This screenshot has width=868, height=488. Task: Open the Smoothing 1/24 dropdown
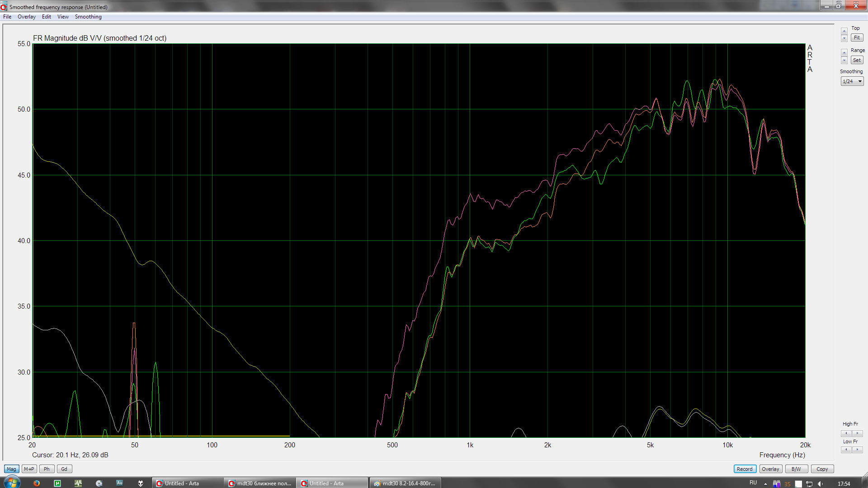pos(852,81)
